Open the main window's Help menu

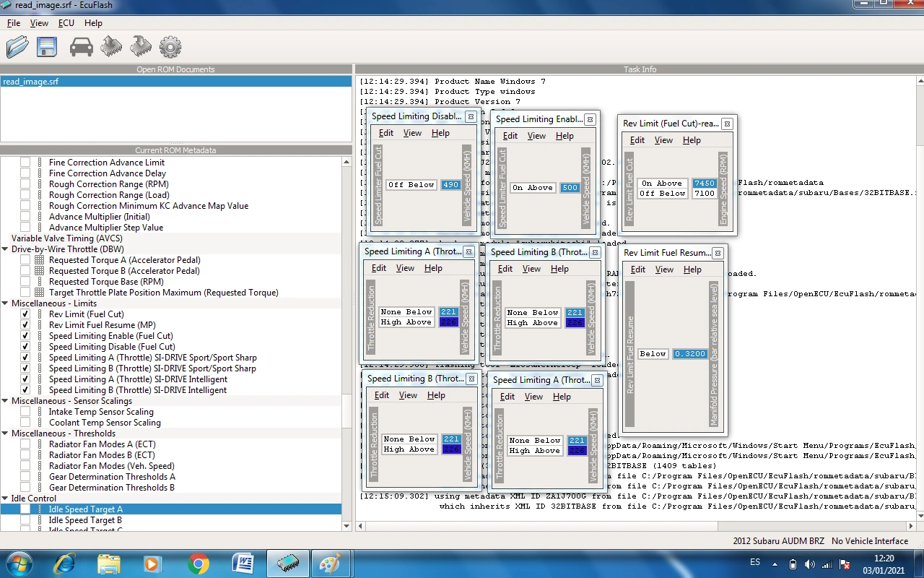pos(93,23)
